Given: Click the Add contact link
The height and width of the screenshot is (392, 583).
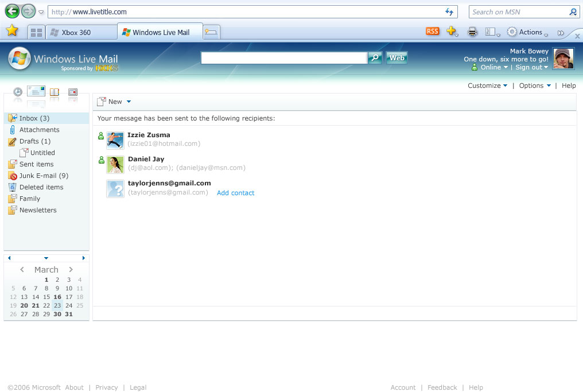Looking at the screenshot, I should tap(235, 193).
